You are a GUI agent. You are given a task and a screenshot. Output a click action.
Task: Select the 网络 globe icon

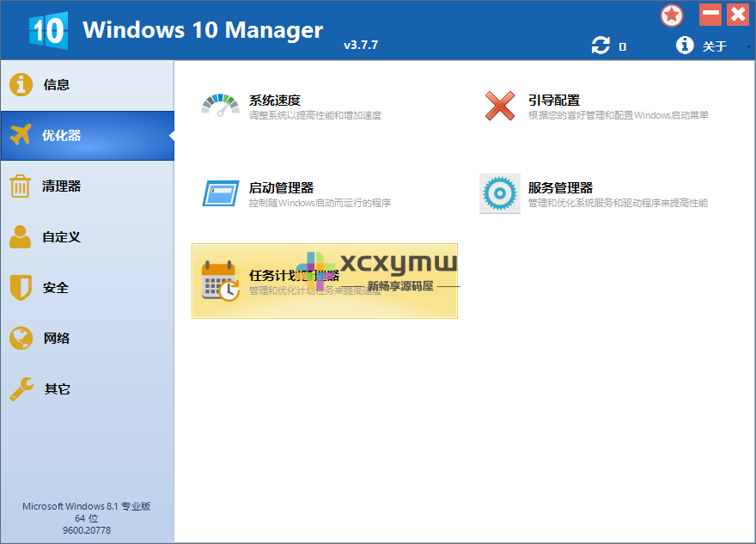(20, 338)
